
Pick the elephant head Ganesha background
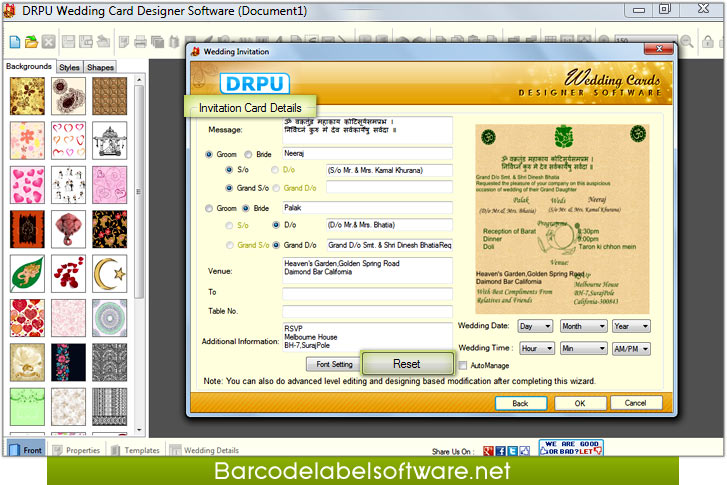pyautogui.click(x=68, y=229)
